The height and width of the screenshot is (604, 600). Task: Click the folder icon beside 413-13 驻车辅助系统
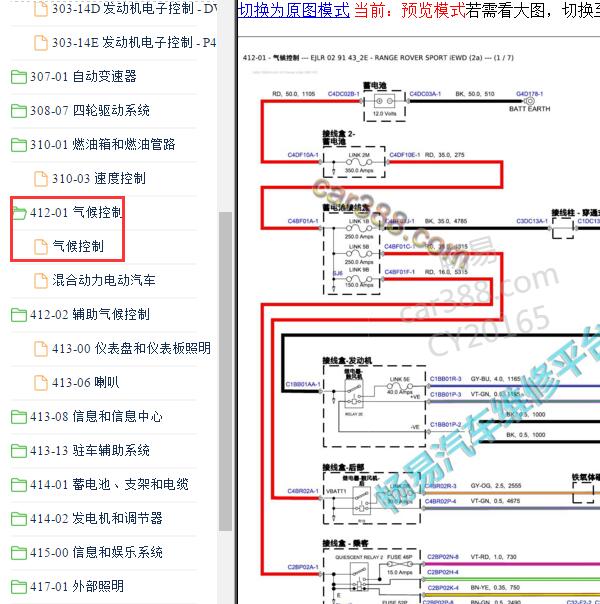[x=18, y=451]
